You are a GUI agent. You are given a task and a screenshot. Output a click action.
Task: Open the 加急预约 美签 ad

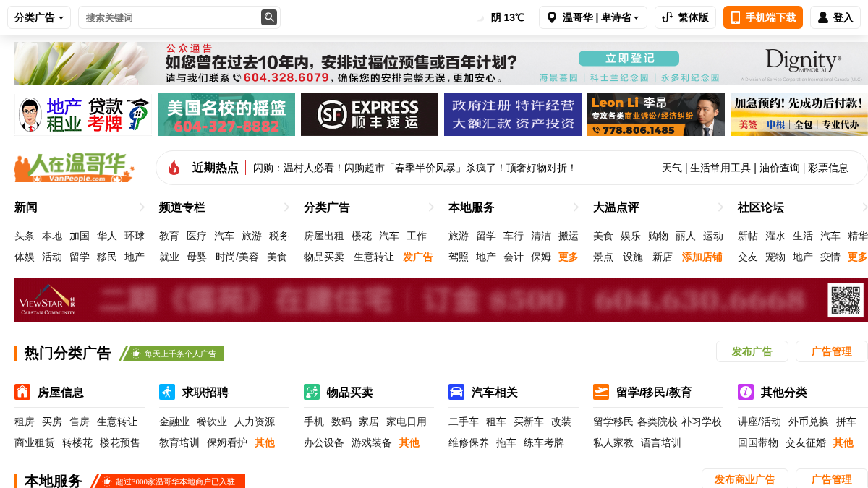pos(799,114)
